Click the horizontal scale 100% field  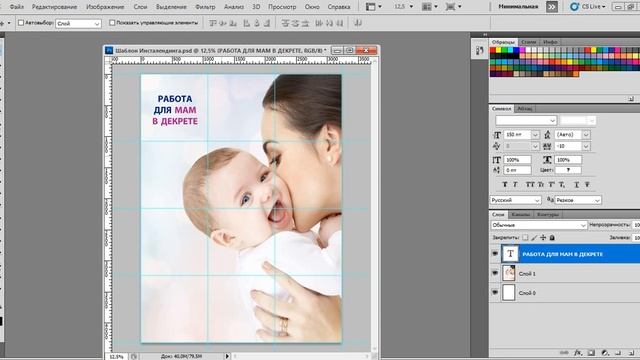click(568, 160)
